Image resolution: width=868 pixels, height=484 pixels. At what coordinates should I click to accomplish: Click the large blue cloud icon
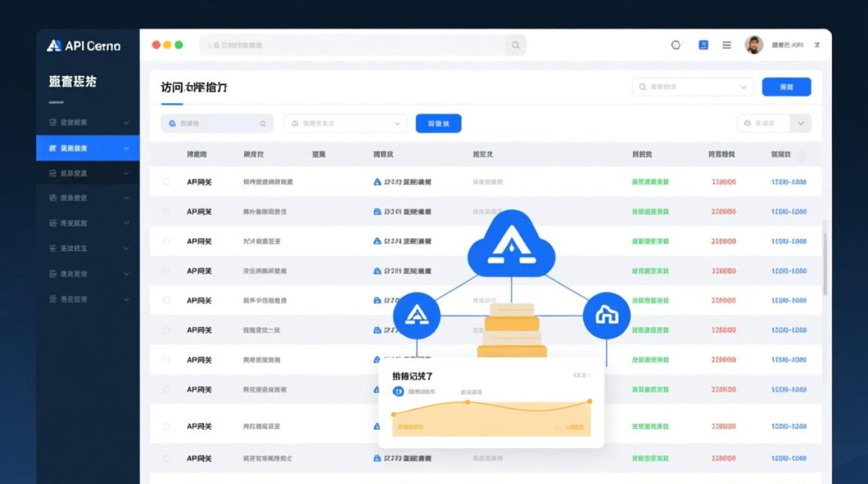[x=511, y=244]
